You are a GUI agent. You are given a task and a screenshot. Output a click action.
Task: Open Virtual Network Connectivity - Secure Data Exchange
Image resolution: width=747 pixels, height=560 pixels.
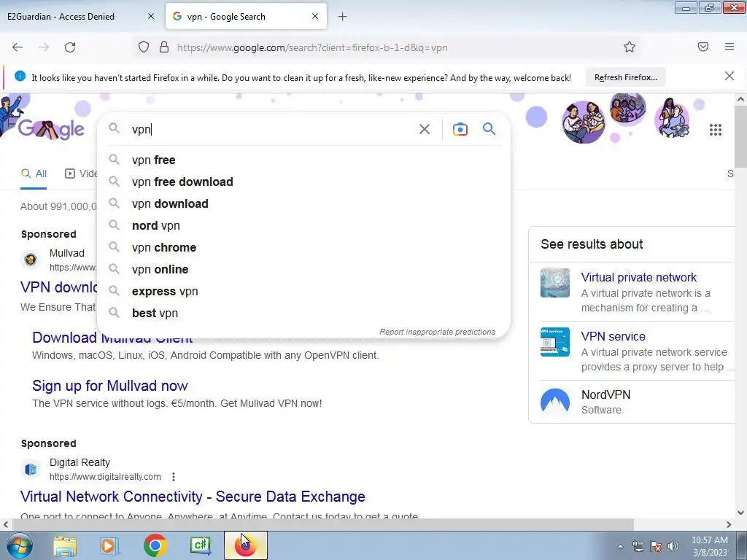[x=193, y=497]
